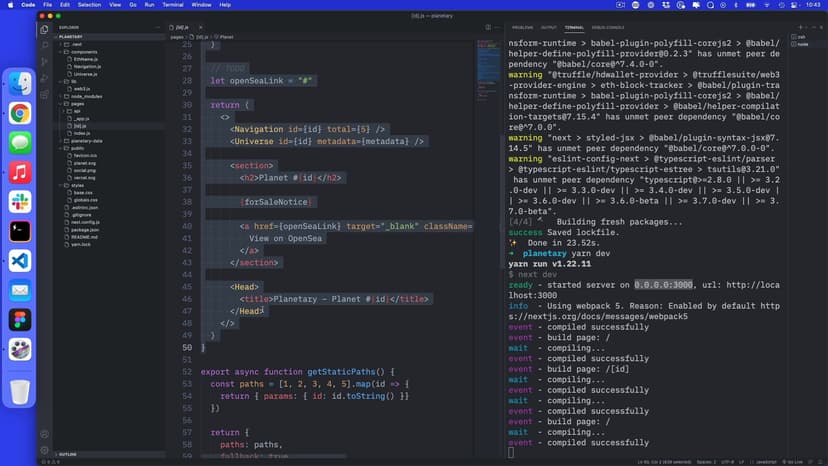Collapse the styles folder
The width and height of the screenshot is (828, 466).
point(77,185)
